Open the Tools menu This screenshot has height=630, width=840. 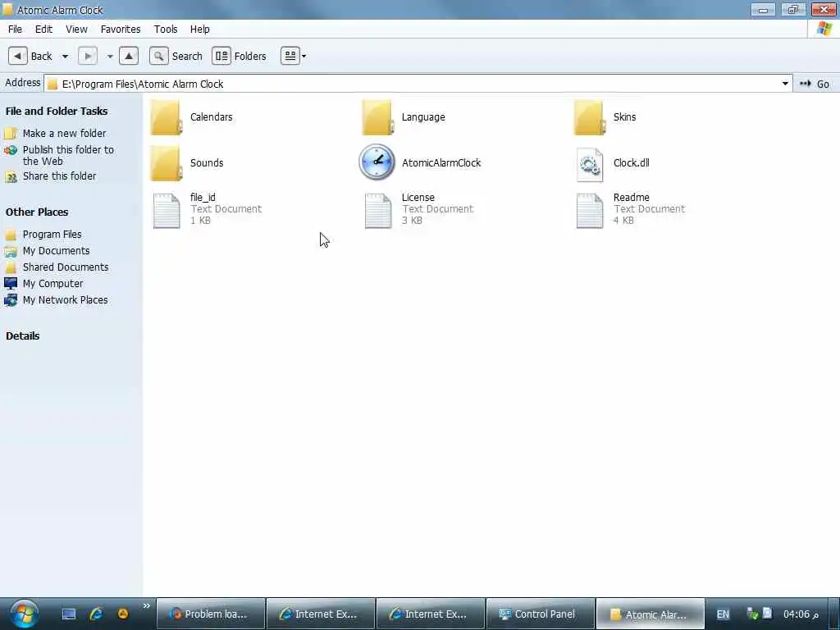coord(166,29)
